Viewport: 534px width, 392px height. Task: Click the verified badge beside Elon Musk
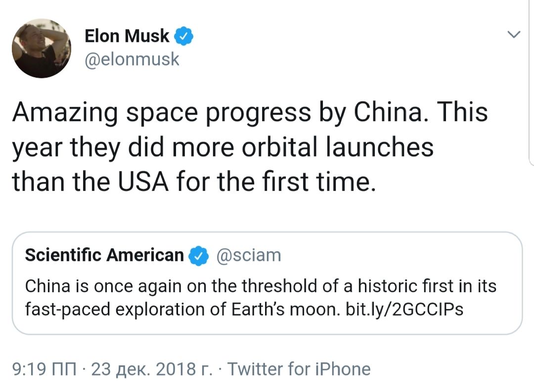point(184,36)
